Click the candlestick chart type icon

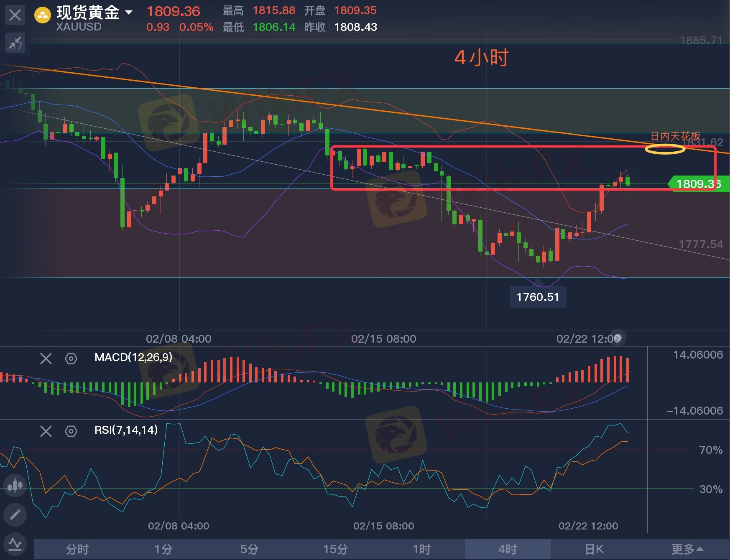15,485
